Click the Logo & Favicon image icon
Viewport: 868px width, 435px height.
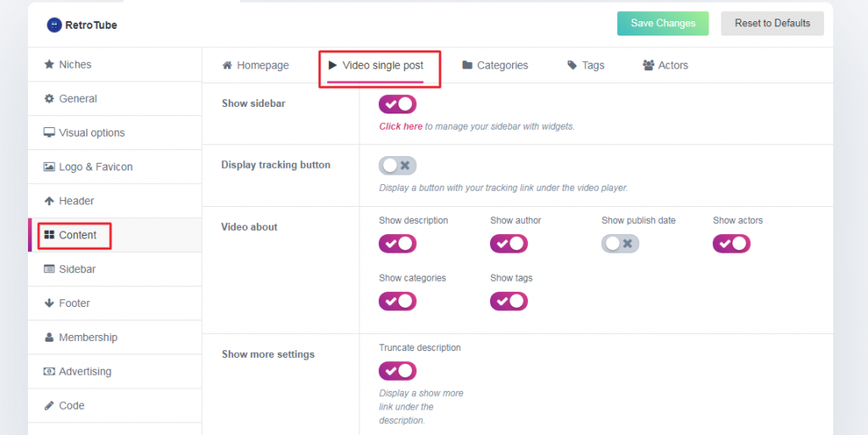(49, 167)
